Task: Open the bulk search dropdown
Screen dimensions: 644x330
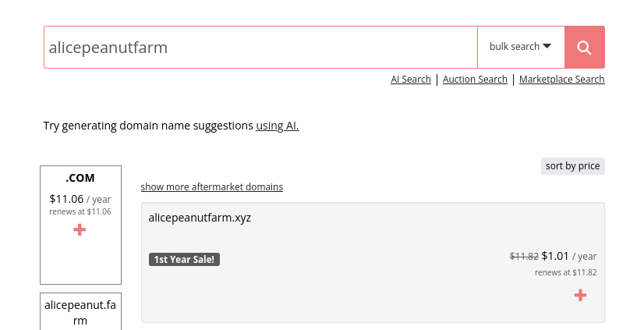Action: tap(521, 48)
